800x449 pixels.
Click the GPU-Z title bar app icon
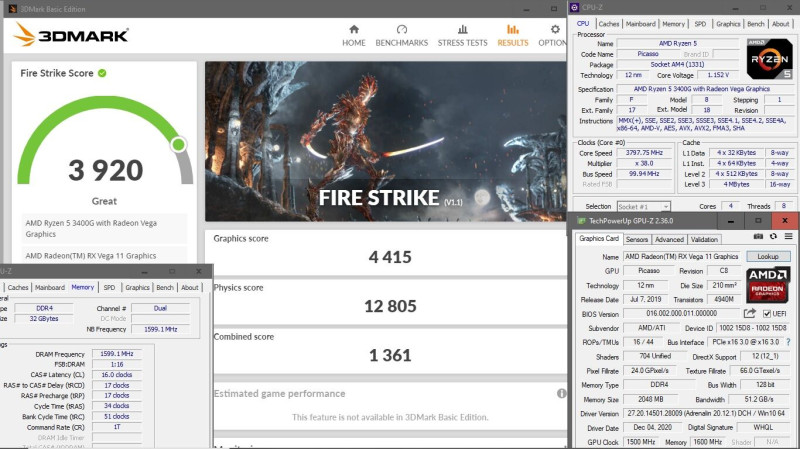[581, 221]
